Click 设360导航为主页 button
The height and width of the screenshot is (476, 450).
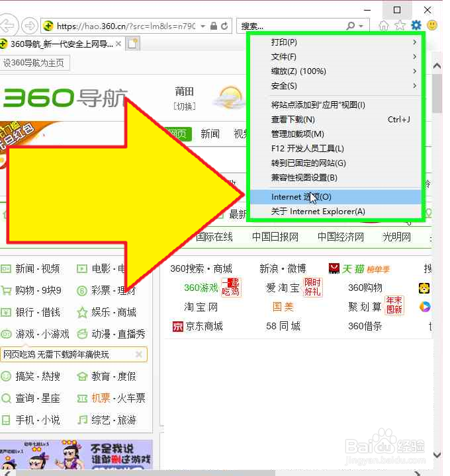(x=34, y=63)
